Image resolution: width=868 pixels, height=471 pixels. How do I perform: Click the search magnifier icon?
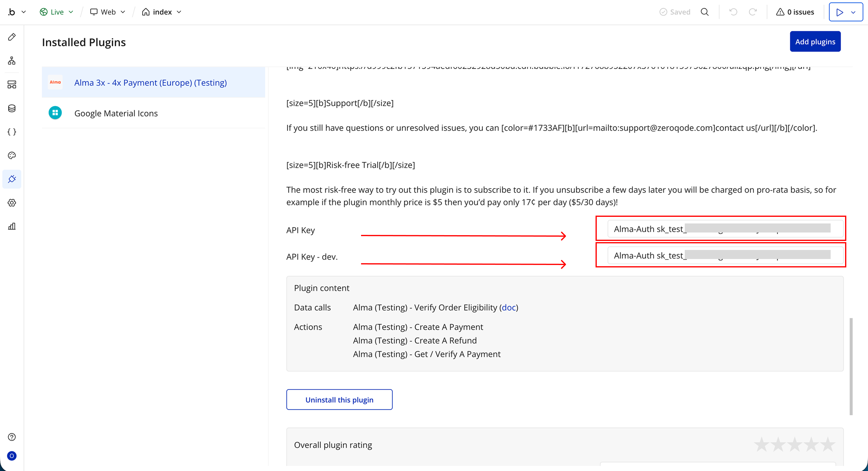[705, 12]
